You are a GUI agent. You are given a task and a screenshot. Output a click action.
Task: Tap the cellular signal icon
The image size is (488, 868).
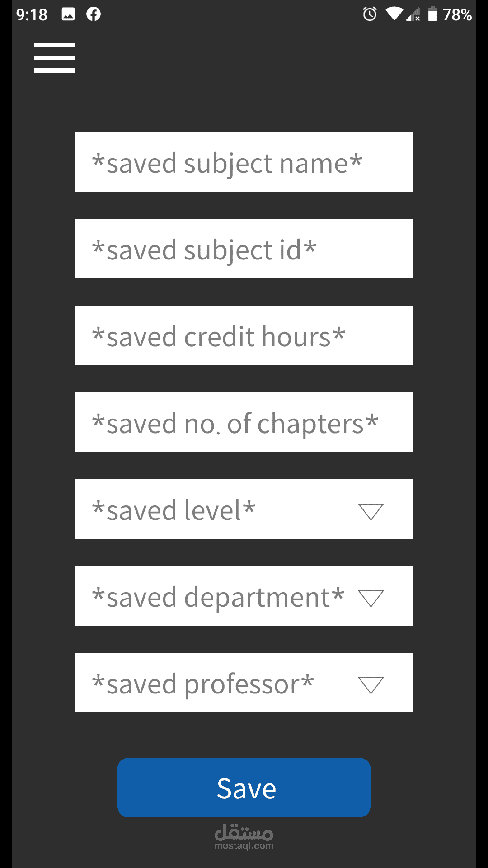coord(413,15)
